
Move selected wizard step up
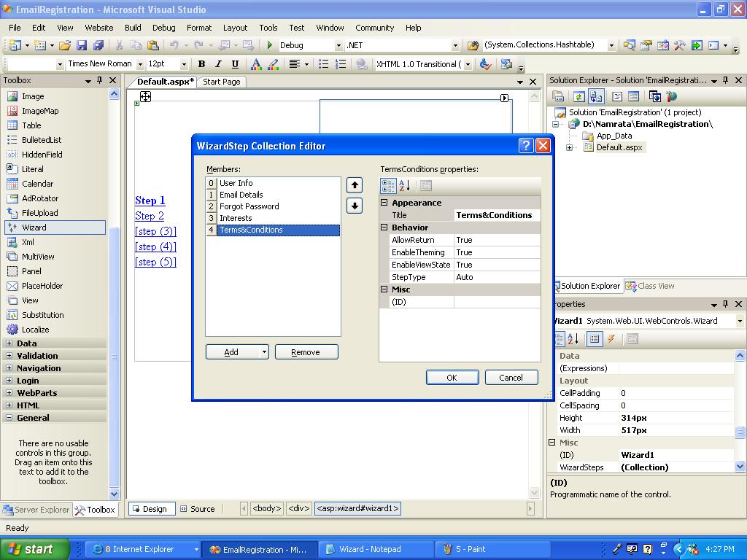click(355, 185)
